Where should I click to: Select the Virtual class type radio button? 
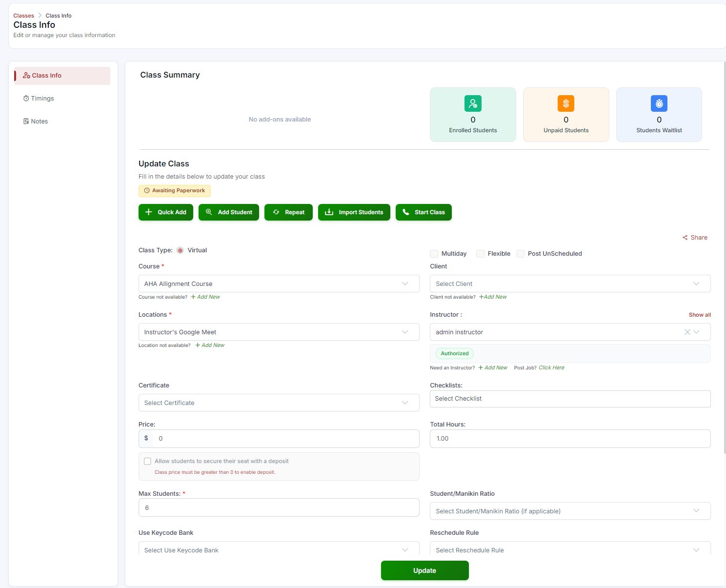180,250
